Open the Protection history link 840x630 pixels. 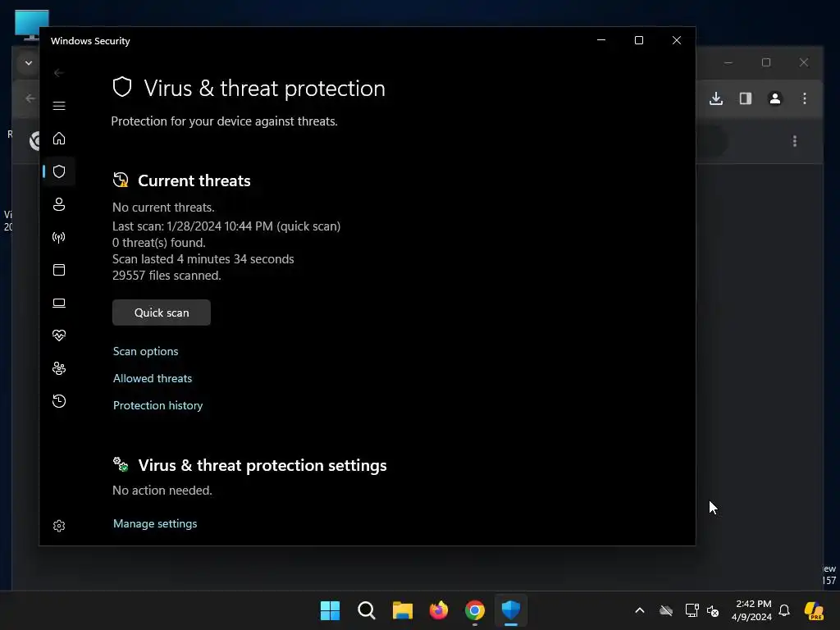158,405
